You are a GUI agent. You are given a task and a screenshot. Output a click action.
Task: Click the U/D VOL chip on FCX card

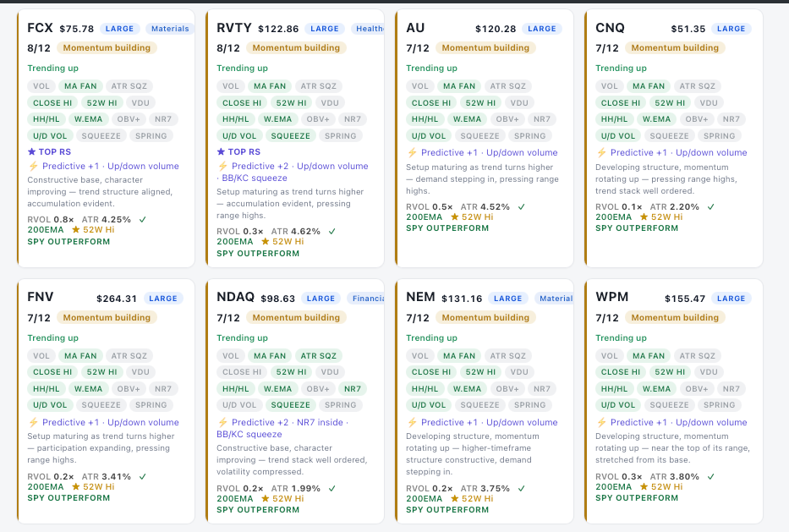coord(50,136)
